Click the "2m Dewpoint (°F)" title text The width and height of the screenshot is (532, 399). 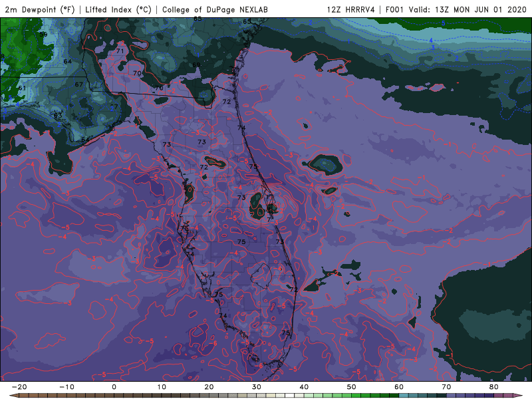40,9
